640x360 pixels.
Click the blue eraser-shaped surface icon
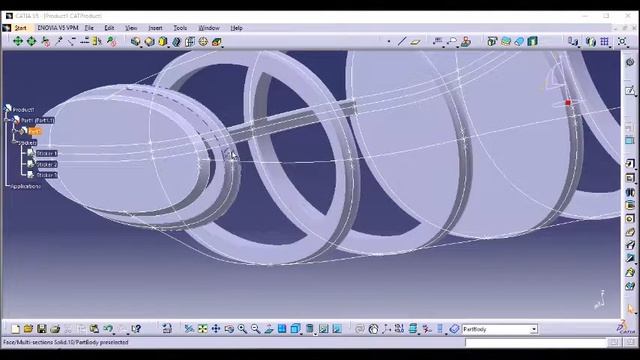coord(519,41)
